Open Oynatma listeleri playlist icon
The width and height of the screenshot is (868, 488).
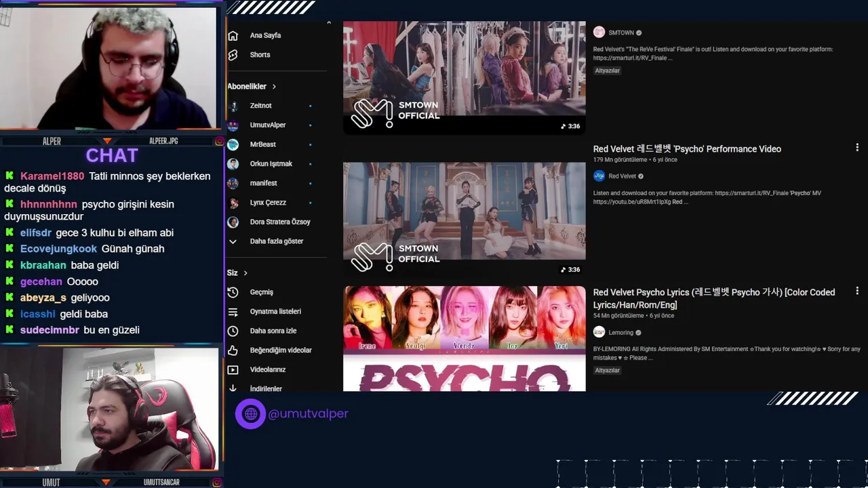pyautogui.click(x=233, y=312)
